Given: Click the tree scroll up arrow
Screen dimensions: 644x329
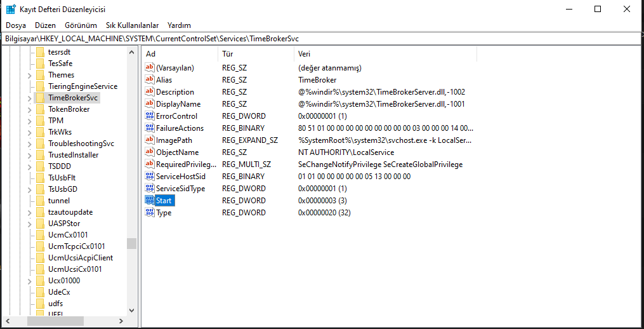Looking at the screenshot, I should (x=131, y=52).
